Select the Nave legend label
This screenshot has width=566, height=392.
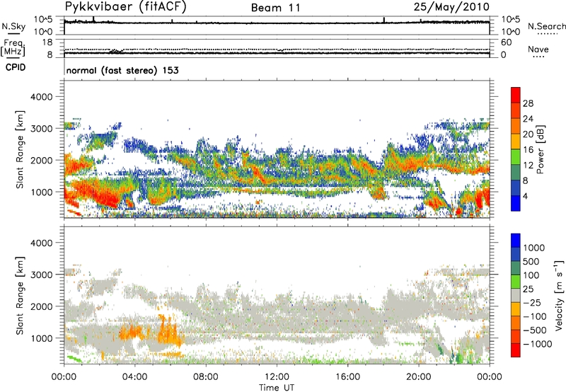(x=538, y=49)
